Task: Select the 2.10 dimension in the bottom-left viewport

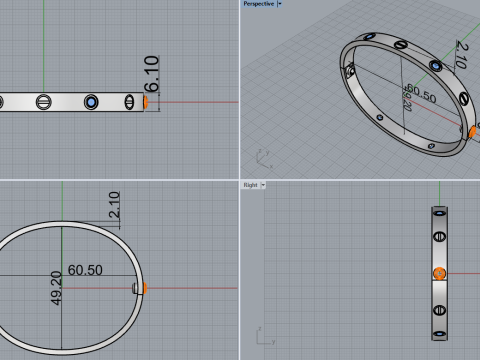Action: pyautogui.click(x=114, y=205)
